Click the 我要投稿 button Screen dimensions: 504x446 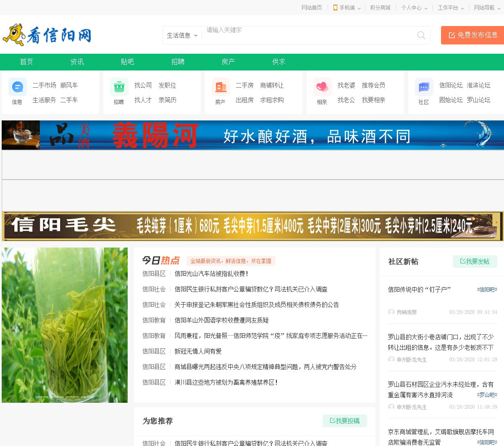[x=344, y=421]
